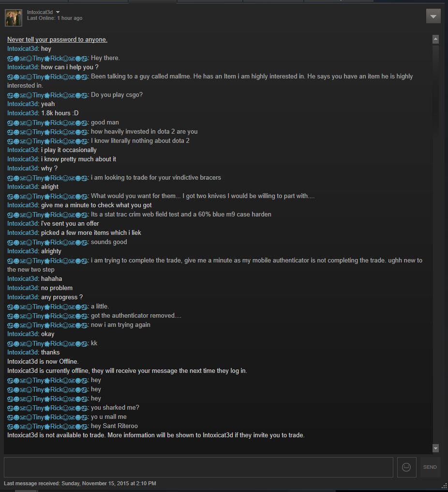
Task: Open the emoticon picker
Action: tap(406, 467)
